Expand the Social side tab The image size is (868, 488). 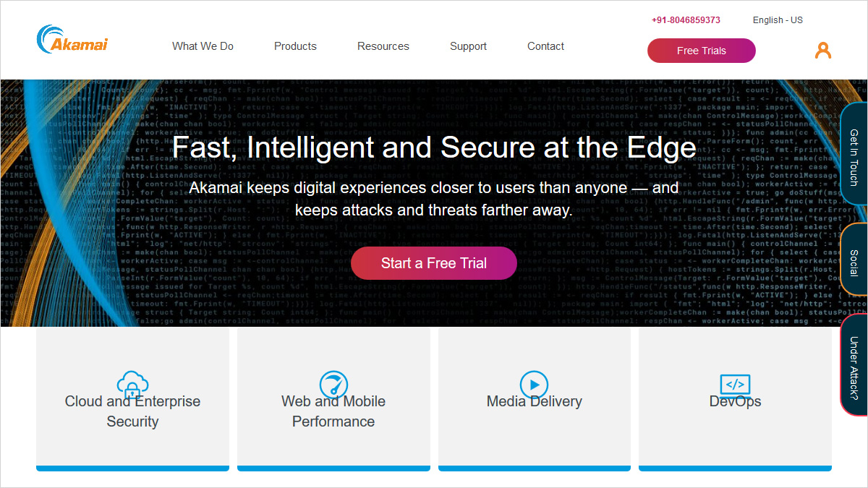pos(854,262)
